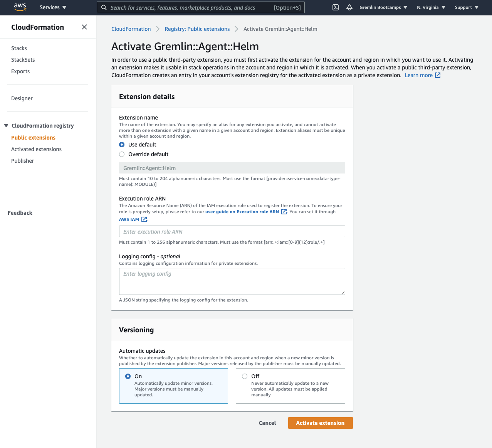Click external icon after Execution role ARN guide
Image resolution: width=492 pixels, height=448 pixels.
(x=284, y=212)
